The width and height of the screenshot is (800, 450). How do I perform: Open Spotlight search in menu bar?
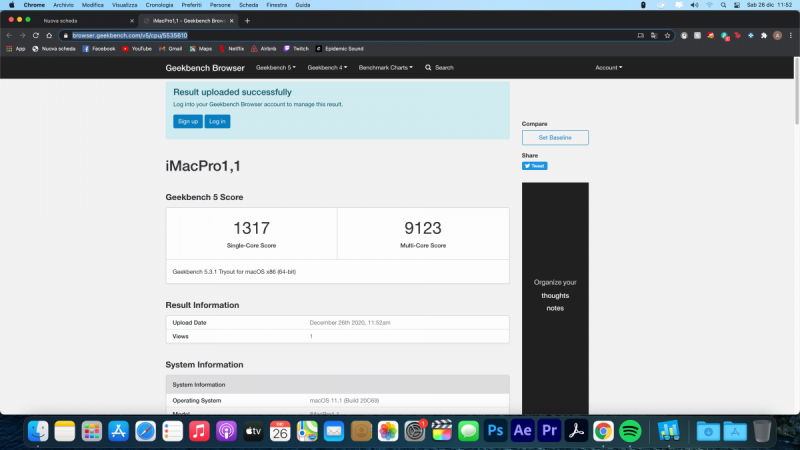pyautogui.click(x=723, y=5)
